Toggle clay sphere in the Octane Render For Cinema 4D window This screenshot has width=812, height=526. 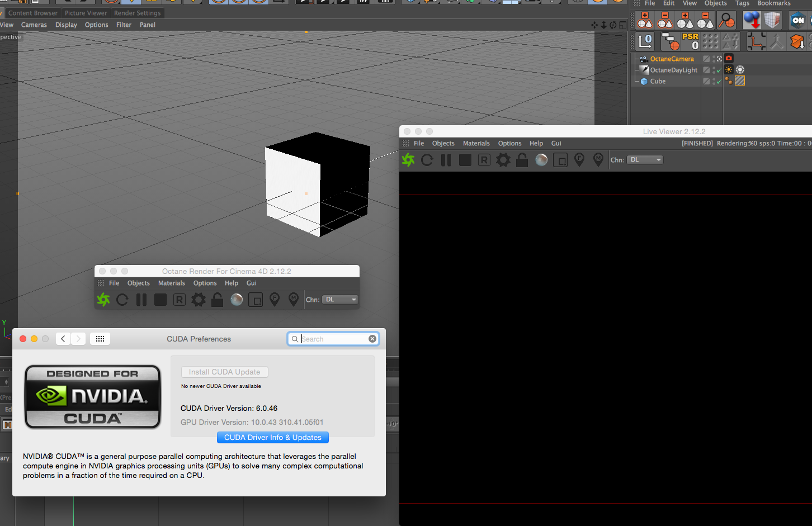[237, 300]
